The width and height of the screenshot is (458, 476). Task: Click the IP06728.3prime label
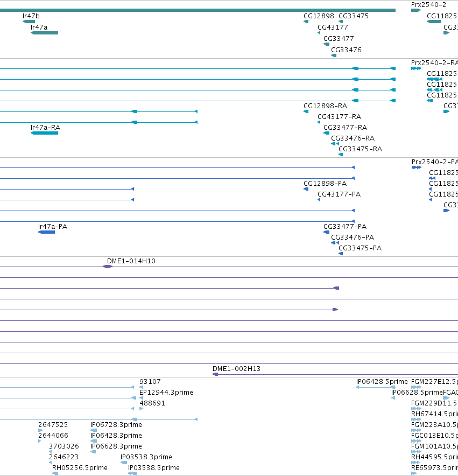coord(116,425)
